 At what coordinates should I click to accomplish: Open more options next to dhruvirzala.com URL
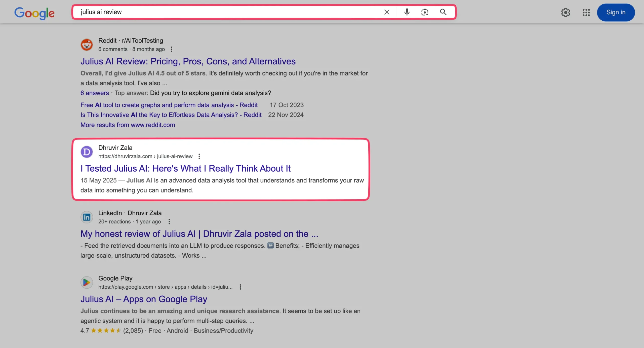pyautogui.click(x=199, y=156)
